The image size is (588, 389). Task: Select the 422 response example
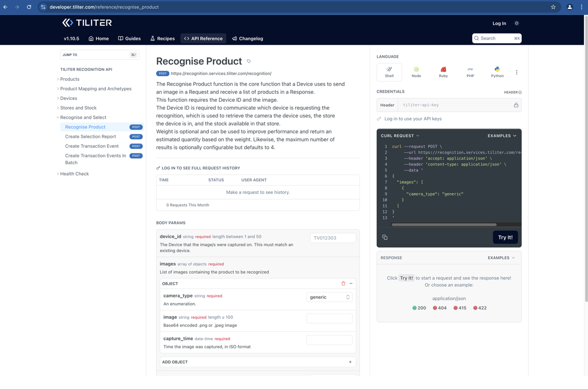coord(480,308)
